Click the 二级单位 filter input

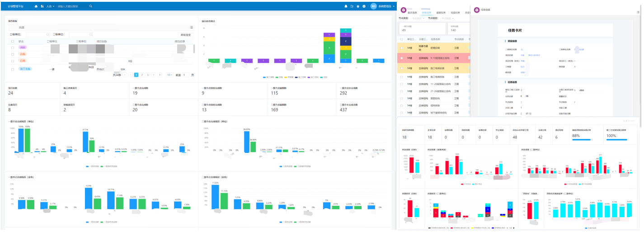point(38,34)
